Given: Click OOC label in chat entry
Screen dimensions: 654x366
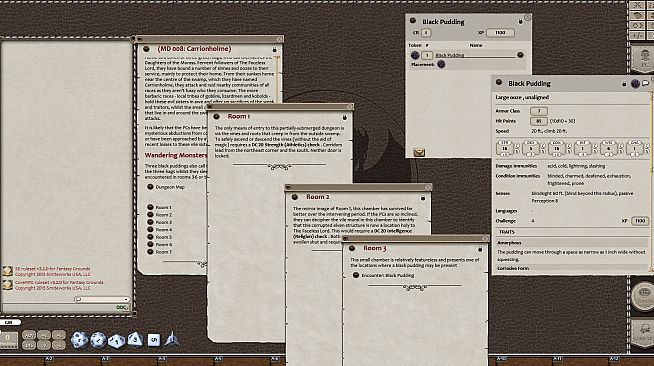Looking at the screenshot, I should pyautogui.click(x=121, y=308).
